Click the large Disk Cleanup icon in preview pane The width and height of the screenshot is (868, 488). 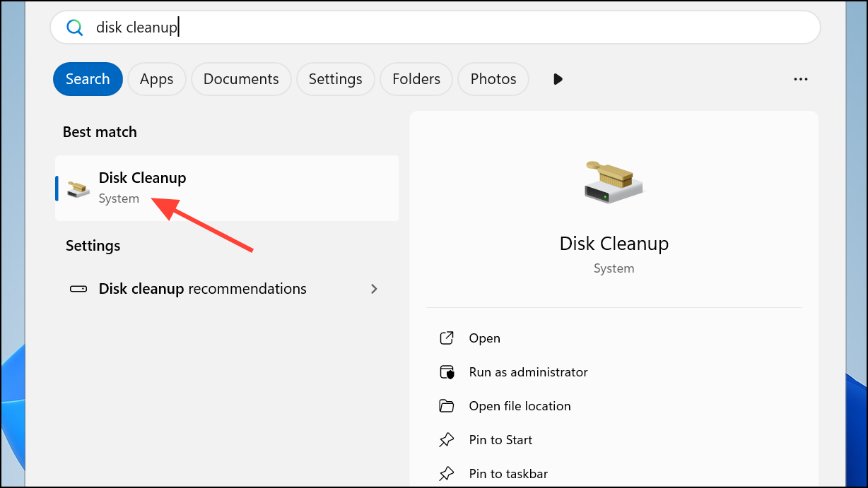614,183
